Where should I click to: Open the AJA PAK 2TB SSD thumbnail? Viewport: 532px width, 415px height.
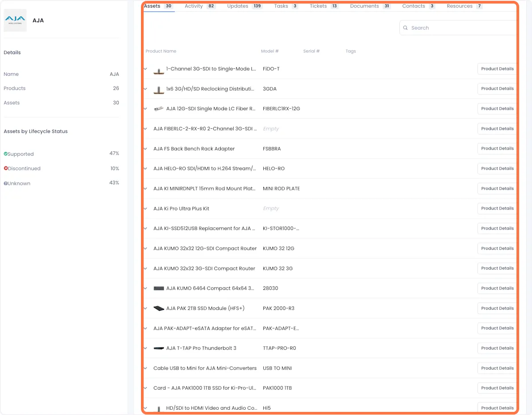[x=159, y=308]
